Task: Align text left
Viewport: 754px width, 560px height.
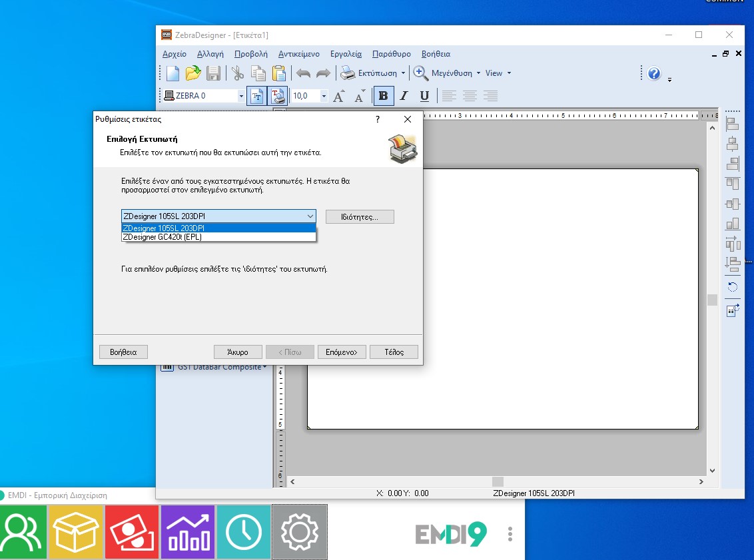Action: click(x=449, y=96)
